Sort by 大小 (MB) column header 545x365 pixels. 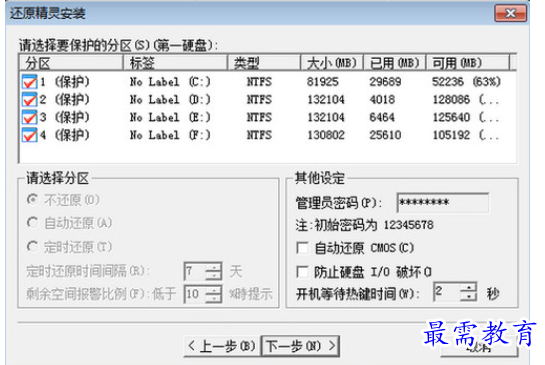click(x=332, y=63)
